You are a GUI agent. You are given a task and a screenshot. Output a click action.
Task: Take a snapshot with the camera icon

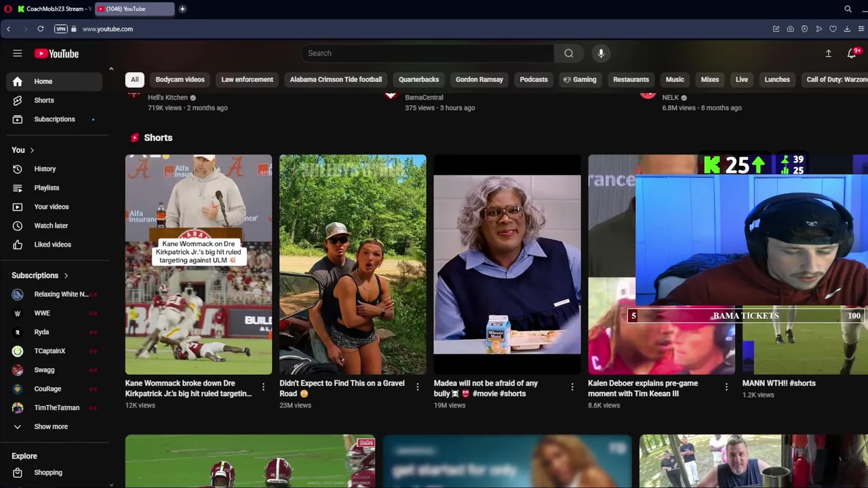pyautogui.click(x=791, y=29)
